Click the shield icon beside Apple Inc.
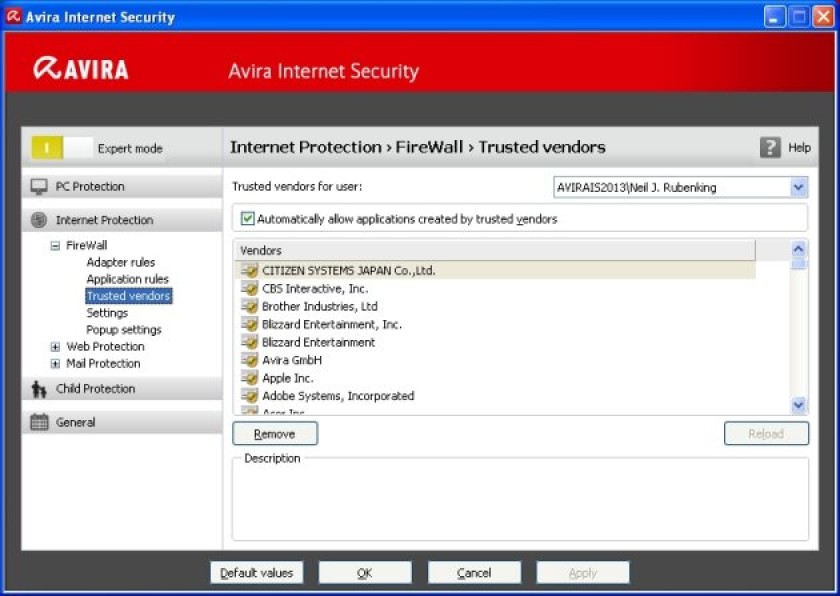840x596 pixels. [x=250, y=378]
